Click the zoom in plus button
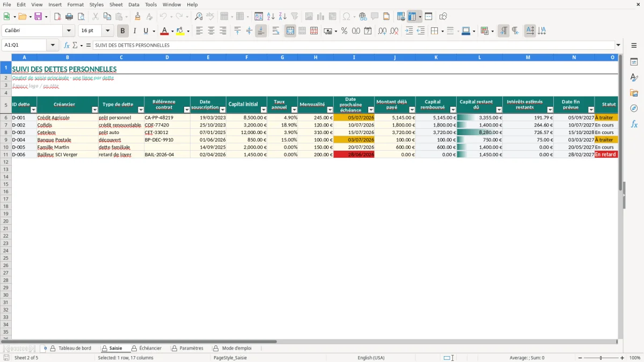 pos(623,358)
